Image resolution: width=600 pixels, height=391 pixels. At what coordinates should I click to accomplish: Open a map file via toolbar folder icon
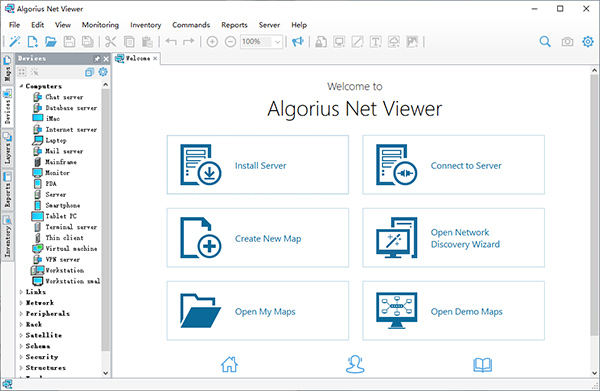[x=51, y=41]
